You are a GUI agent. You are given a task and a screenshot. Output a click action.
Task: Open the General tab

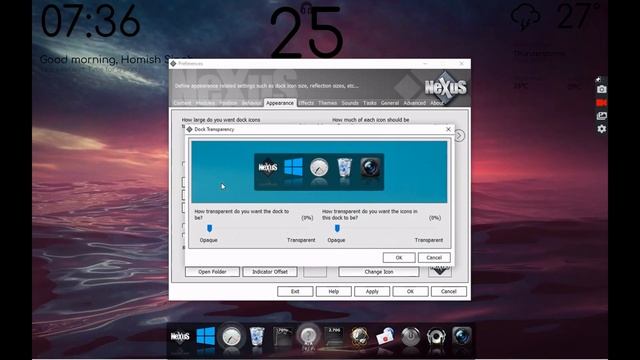[x=390, y=103]
